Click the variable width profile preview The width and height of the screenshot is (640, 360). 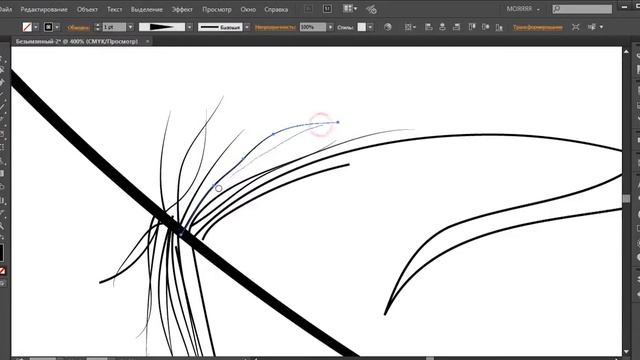click(x=162, y=27)
